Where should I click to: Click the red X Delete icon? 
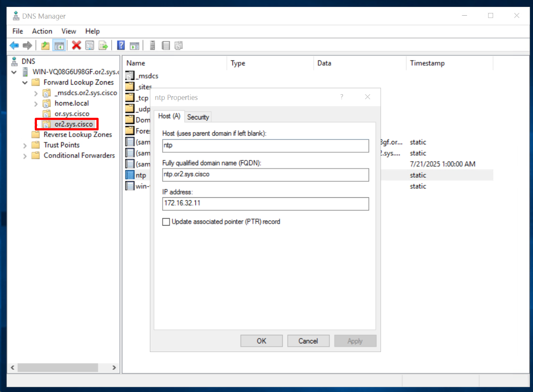76,45
